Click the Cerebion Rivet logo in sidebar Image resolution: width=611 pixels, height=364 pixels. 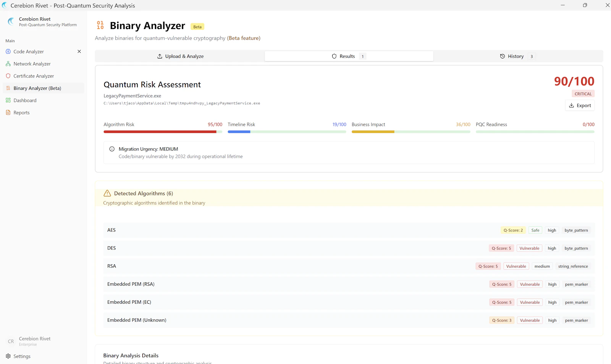pyautogui.click(x=11, y=22)
